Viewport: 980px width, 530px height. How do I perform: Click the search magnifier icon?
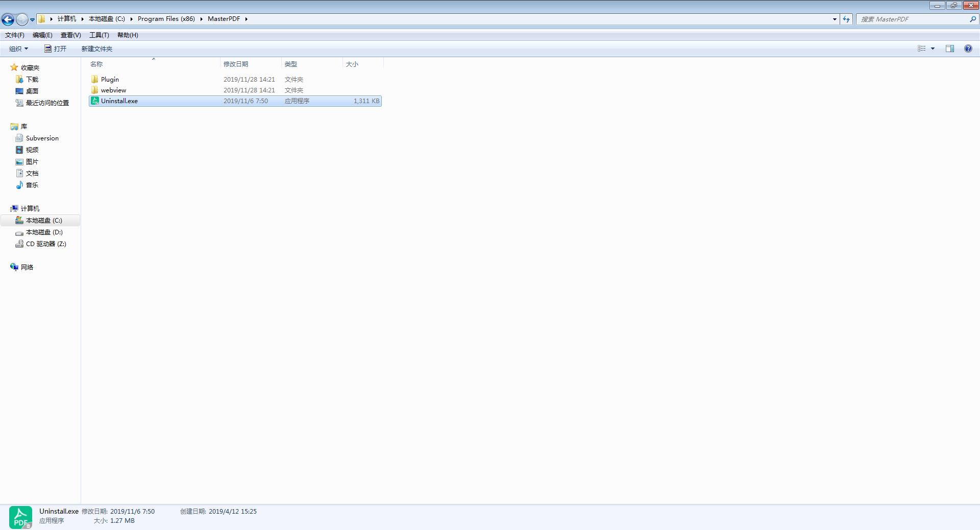pos(972,19)
